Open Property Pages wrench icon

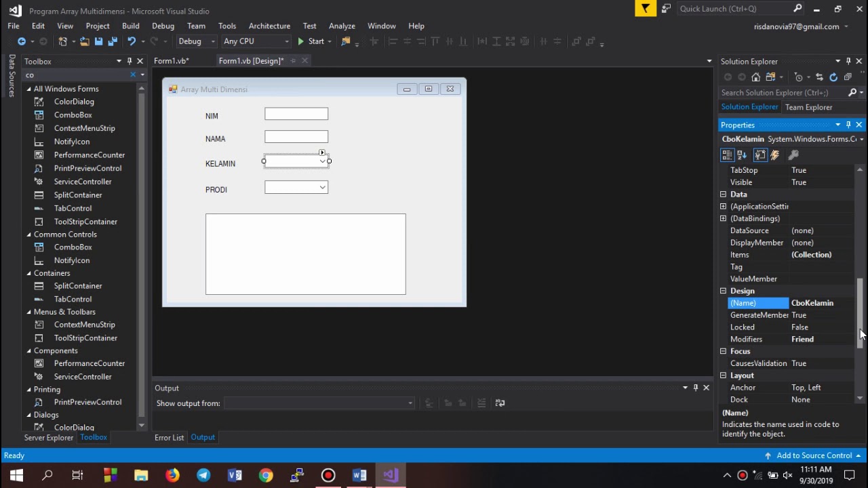tap(793, 155)
